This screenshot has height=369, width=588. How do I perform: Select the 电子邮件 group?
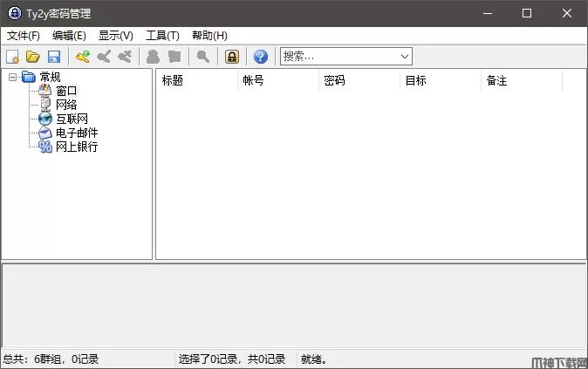77,133
